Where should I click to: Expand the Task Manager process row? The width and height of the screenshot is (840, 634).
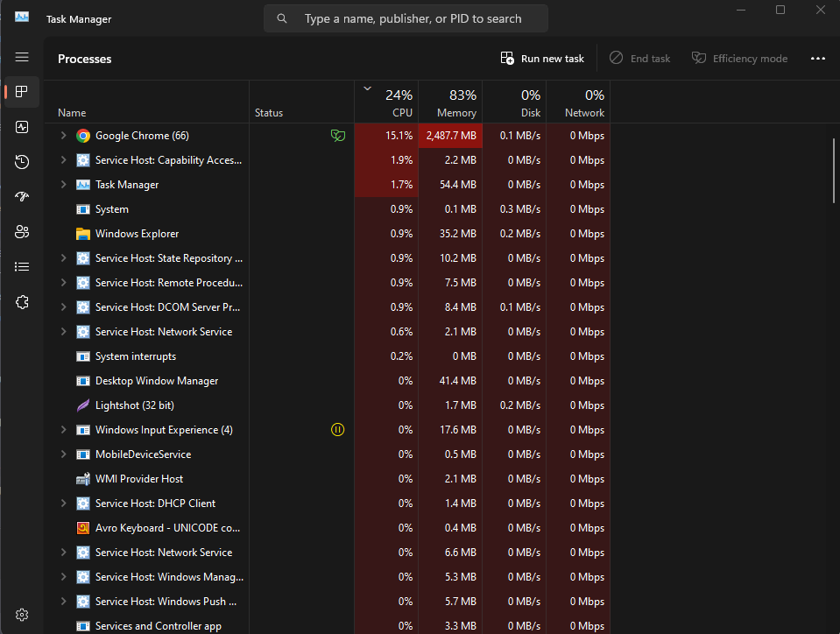(63, 185)
